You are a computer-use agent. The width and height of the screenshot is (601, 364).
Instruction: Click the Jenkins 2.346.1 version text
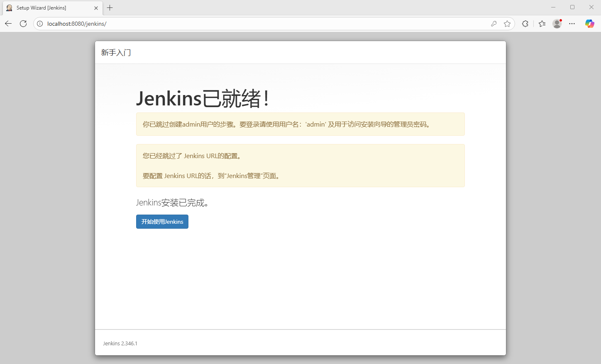(x=120, y=343)
